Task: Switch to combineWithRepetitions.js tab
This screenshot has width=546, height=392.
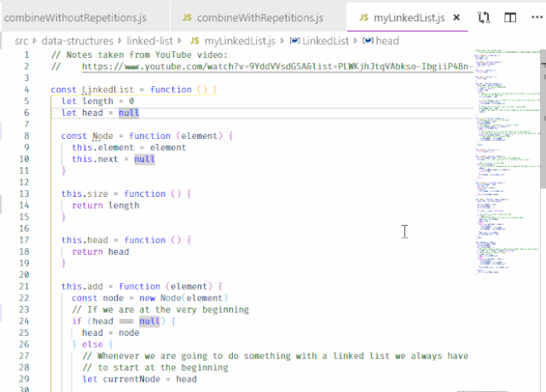Action: tap(259, 18)
